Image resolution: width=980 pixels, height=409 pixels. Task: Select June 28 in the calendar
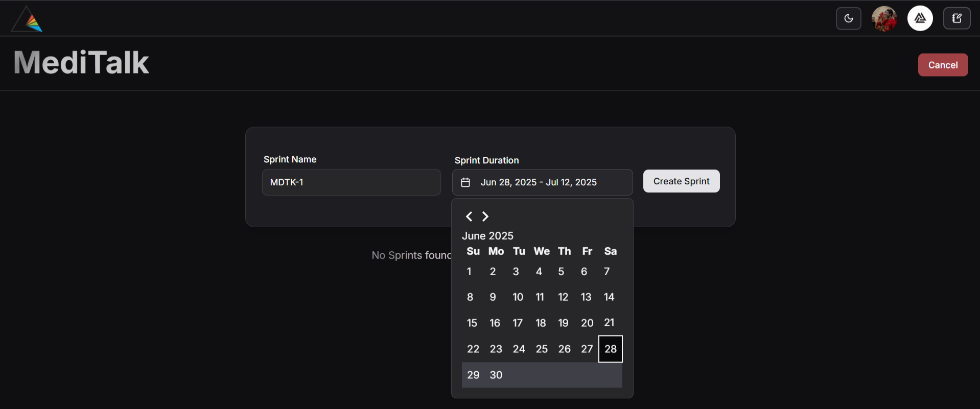611,349
